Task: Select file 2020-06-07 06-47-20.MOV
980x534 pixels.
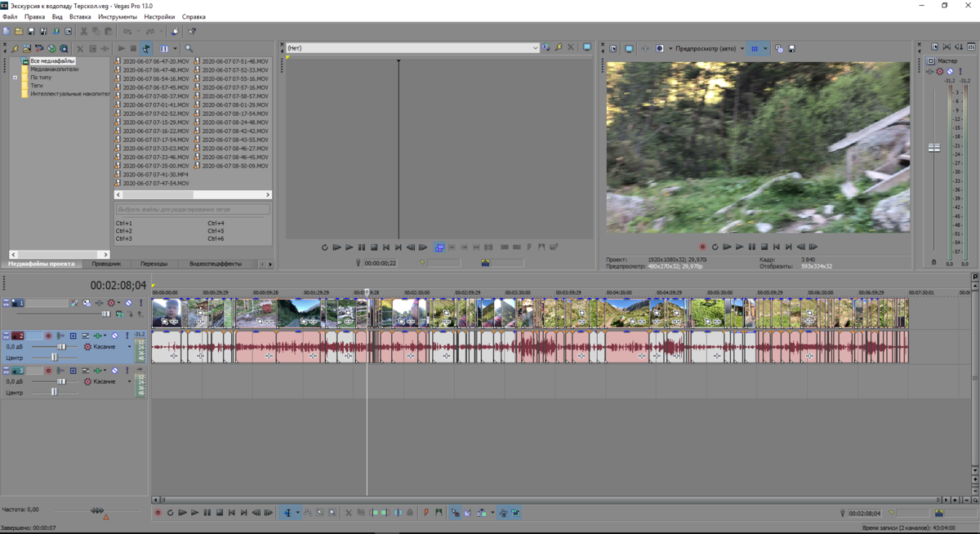Action: (152, 60)
